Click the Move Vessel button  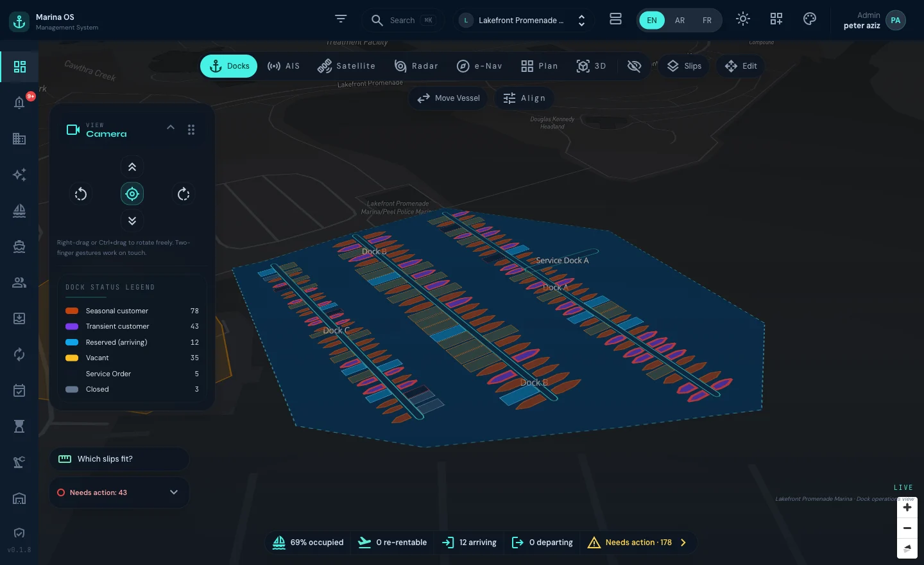click(449, 98)
